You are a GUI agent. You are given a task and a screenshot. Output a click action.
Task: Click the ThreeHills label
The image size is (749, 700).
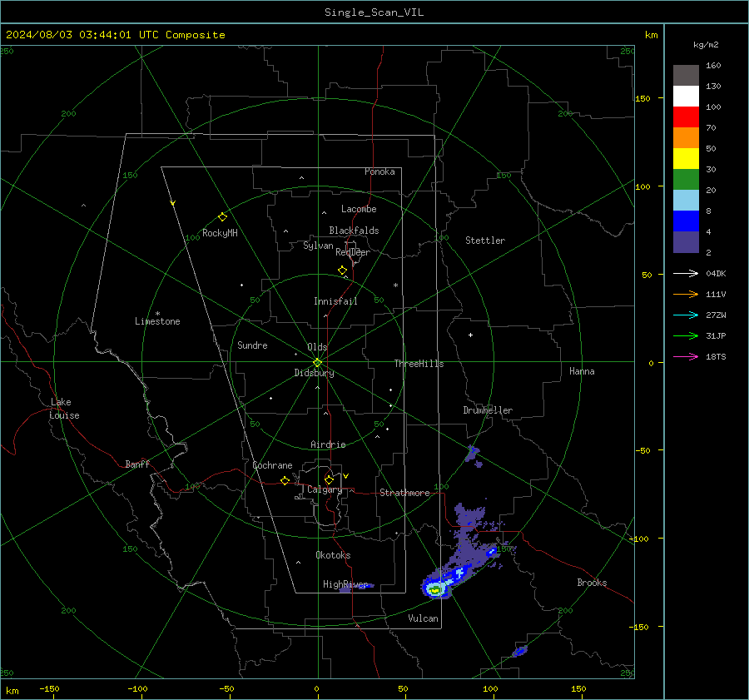tap(419, 364)
